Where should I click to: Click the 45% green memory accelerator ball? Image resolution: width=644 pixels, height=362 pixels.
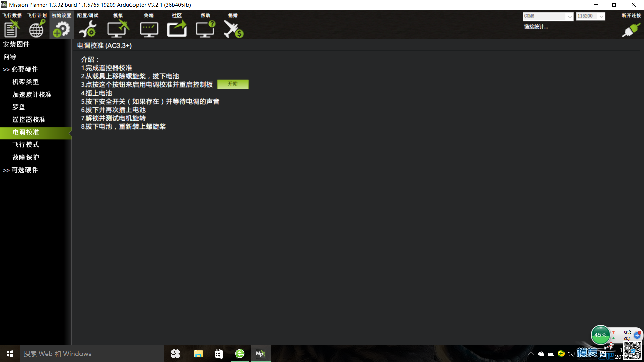click(x=600, y=335)
